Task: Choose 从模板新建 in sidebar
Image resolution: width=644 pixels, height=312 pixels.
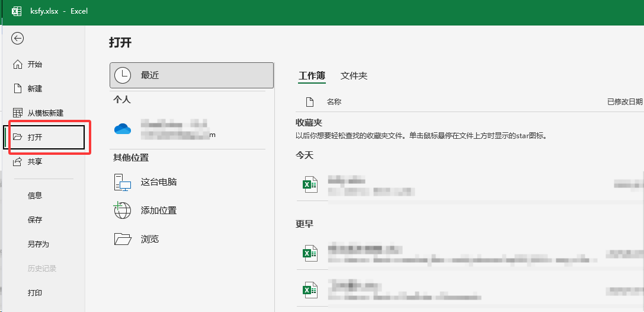Action: 45,113
